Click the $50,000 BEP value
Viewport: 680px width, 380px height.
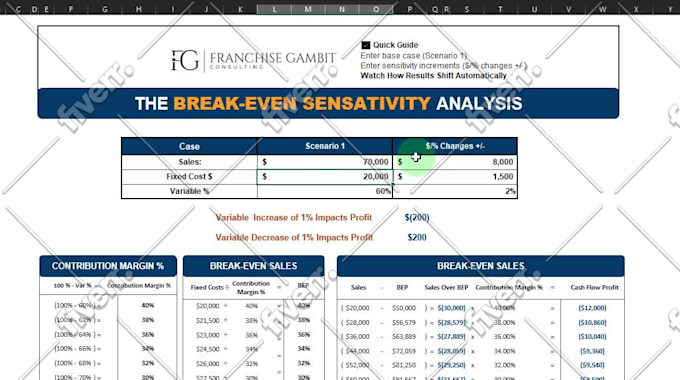(404, 308)
